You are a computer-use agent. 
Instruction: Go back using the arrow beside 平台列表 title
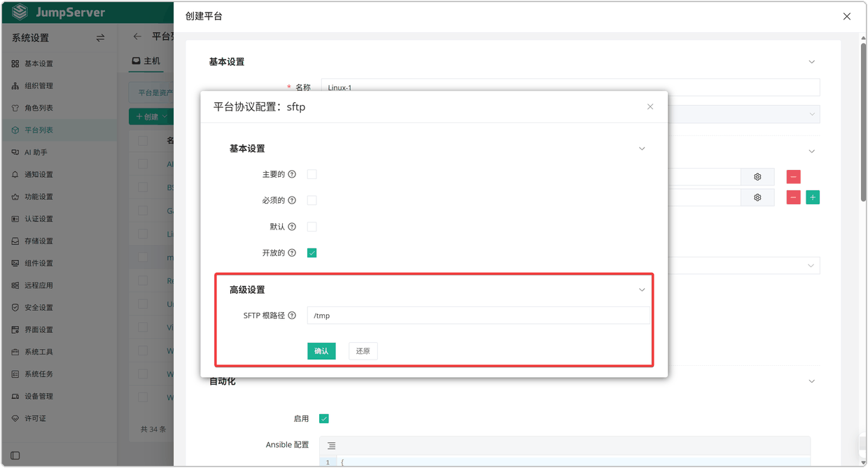(137, 37)
